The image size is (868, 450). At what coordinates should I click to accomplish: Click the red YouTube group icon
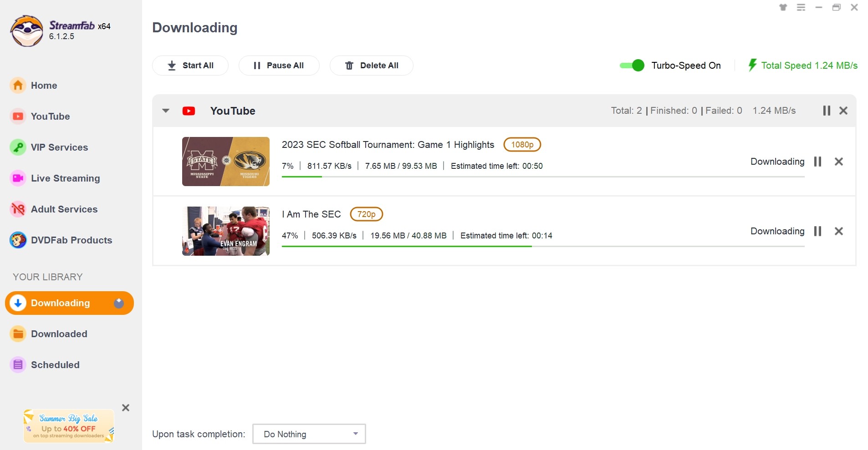pyautogui.click(x=189, y=111)
